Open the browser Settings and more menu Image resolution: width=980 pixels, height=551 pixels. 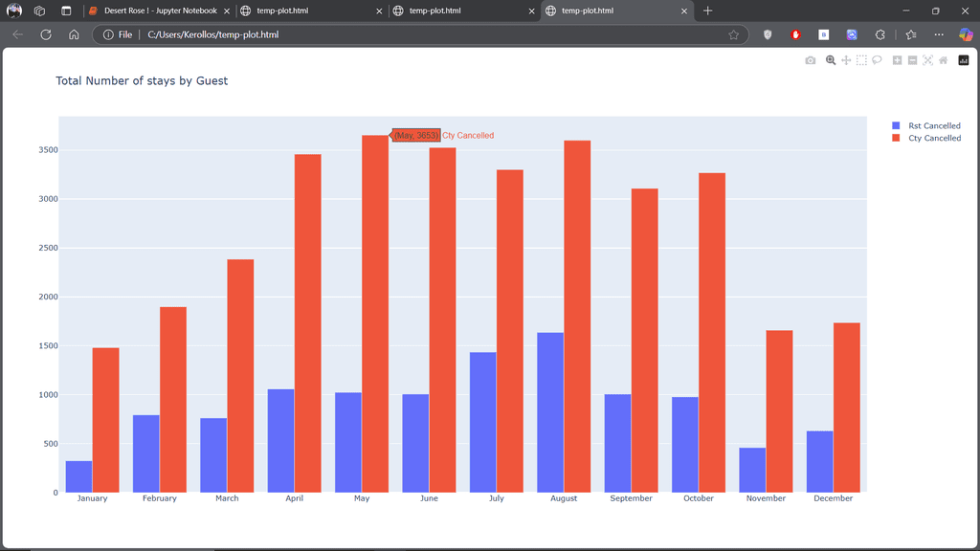(x=939, y=34)
